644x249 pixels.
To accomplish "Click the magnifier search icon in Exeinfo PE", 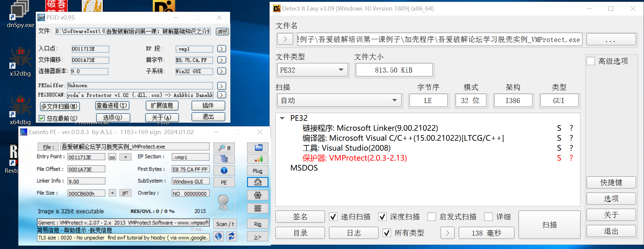I will tap(224, 148).
